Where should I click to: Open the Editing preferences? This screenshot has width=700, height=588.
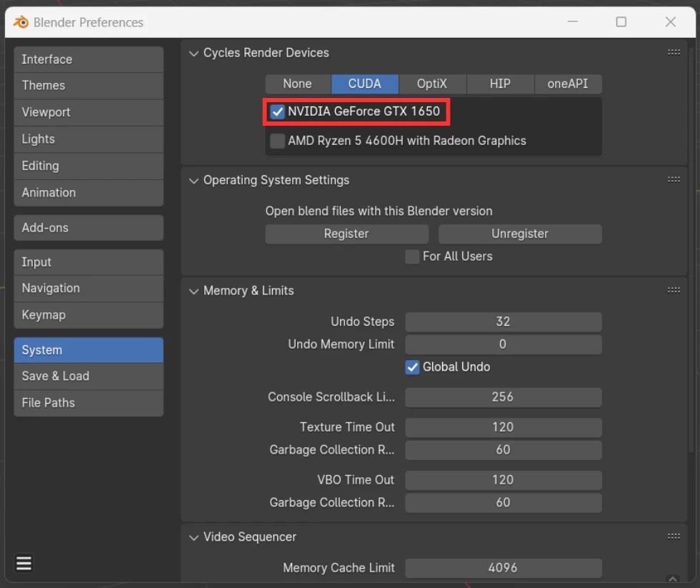pyautogui.click(x=89, y=166)
